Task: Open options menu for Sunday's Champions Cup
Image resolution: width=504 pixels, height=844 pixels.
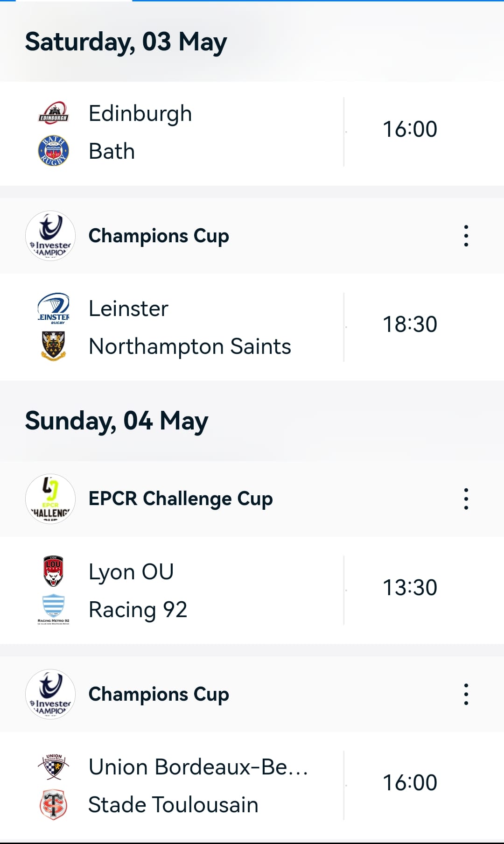Action: tap(466, 694)
